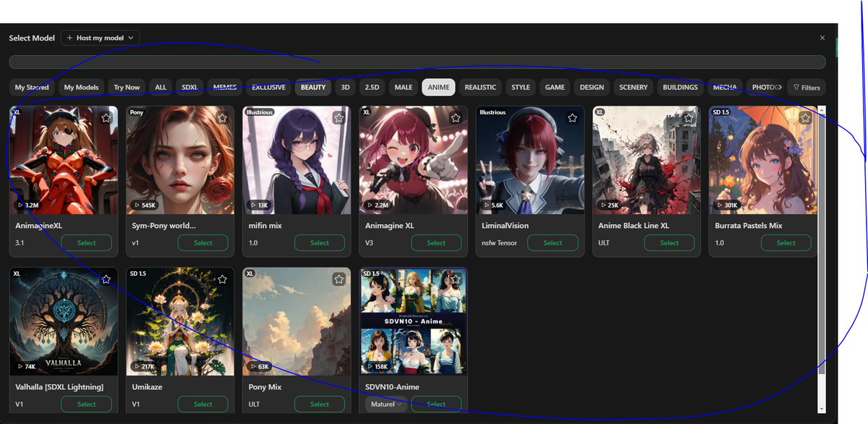Screen dimensions: 868x424
Task: Open the Valhalla tree emblem thumbnail
Action: tap(64, 321)
